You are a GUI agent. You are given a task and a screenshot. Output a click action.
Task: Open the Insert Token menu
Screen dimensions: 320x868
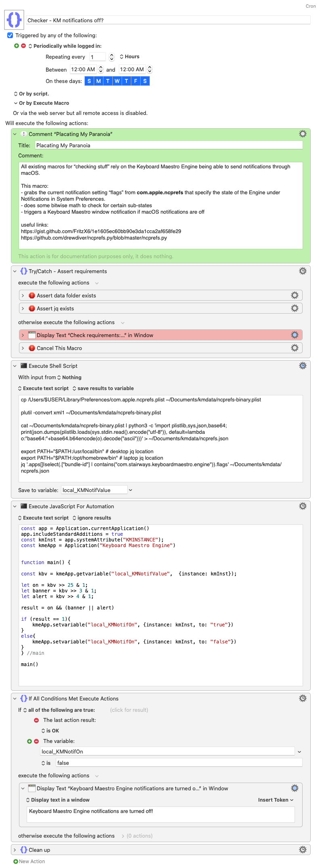coord(276,800)
